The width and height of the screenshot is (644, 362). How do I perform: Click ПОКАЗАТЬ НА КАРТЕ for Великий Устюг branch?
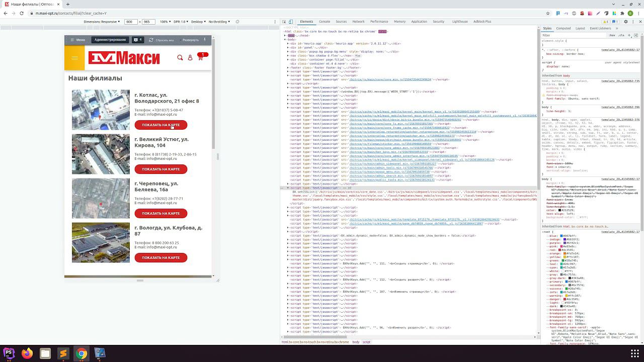[x=161, y=169]
